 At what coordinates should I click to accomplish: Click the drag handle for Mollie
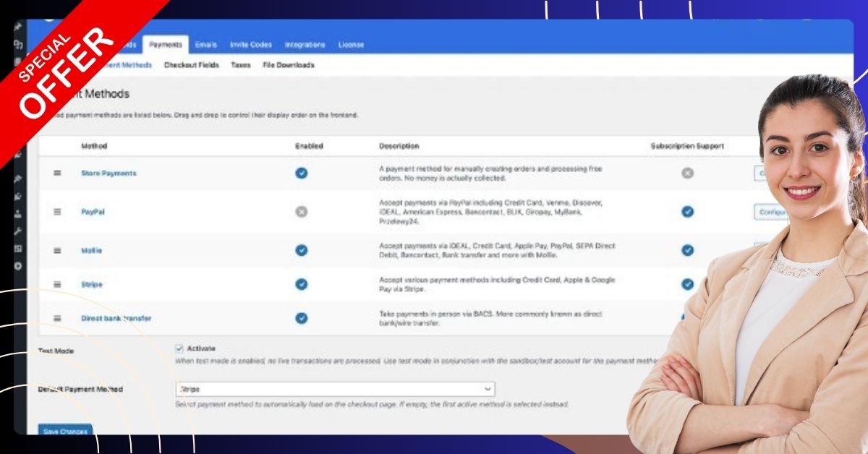pyautogui.click(x=57, y=250)
